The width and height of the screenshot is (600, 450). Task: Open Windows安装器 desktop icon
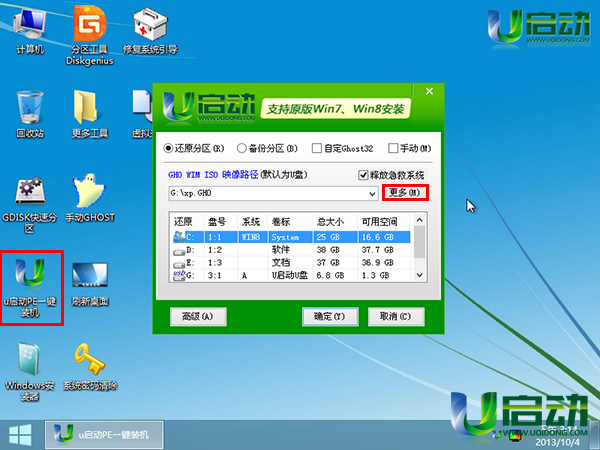[x=29, y=371]
